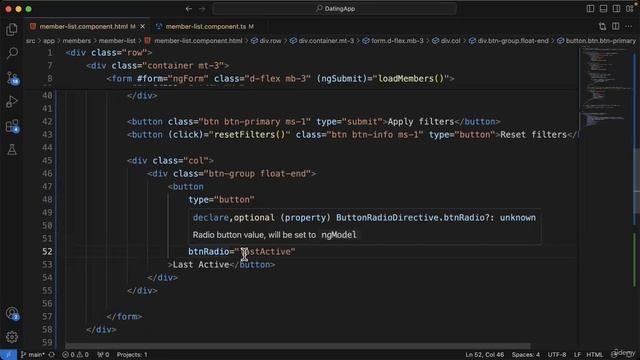The image size is (640, 360).
Task: Go forward with the navigation arrow
Action: (x=202, y=9)
